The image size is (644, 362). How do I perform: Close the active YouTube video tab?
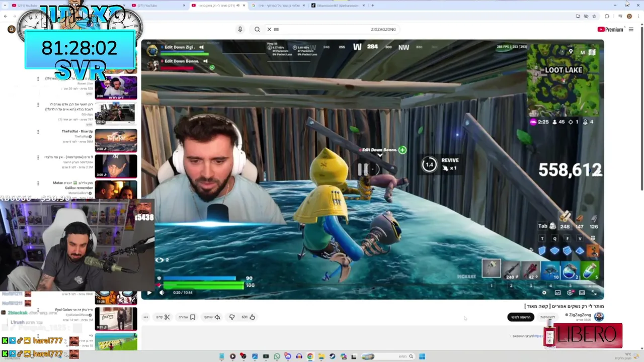coord(244,6)
